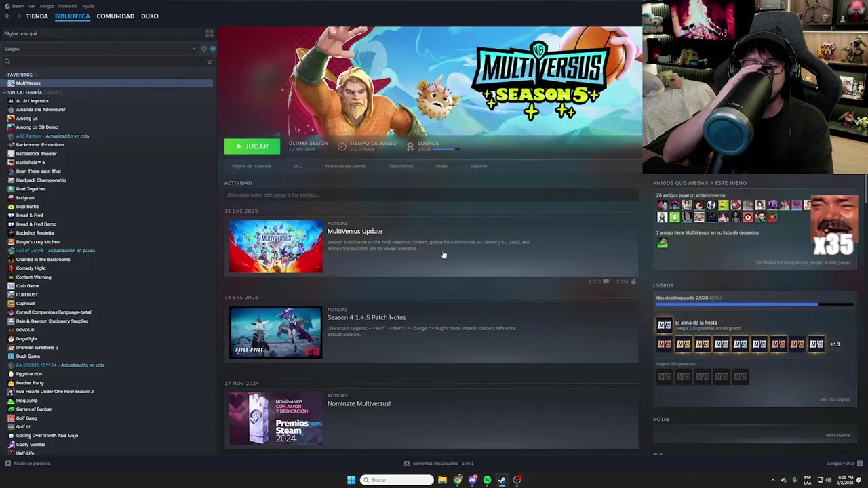
Task: Open the Amigos menu
Action: click(47, 6)
